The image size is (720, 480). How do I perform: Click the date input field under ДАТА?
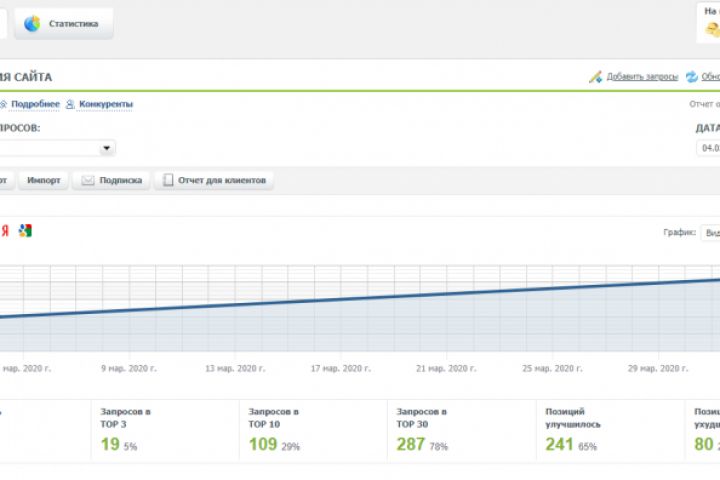[x=709, y=148]
